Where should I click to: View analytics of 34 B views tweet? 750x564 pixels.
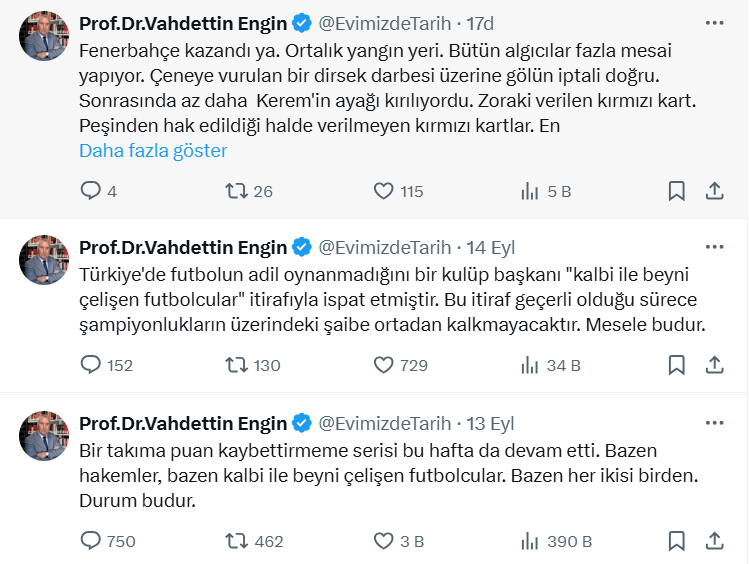pos(531,365)
